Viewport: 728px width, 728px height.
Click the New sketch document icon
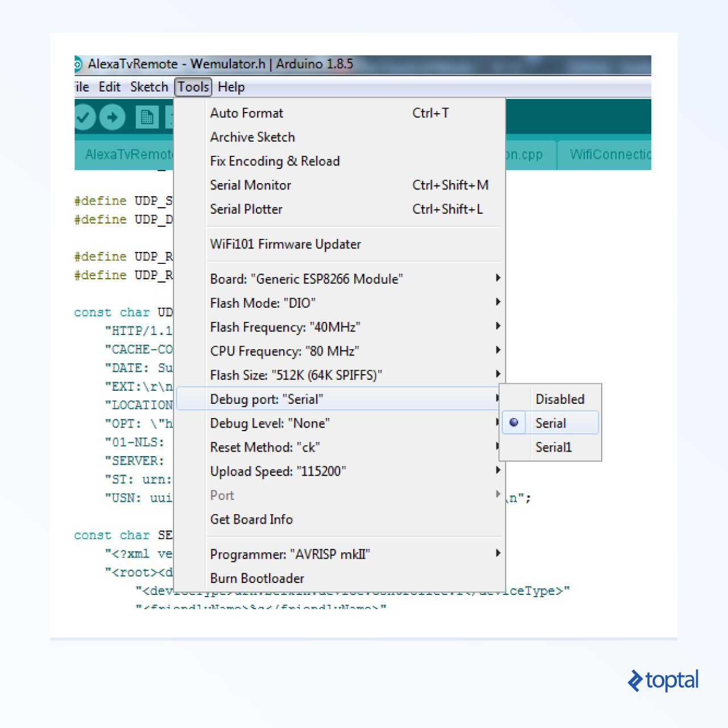coord(147,117)
